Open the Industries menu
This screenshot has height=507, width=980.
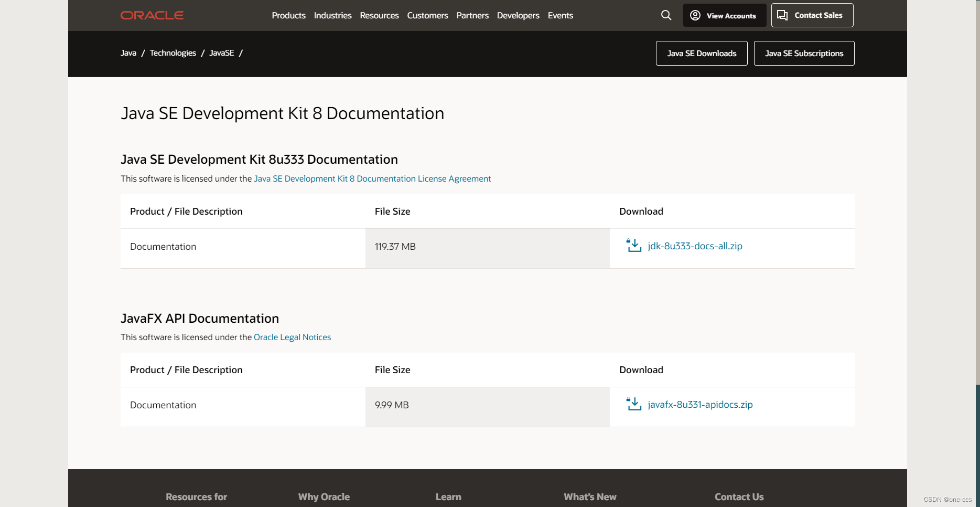[332, 15]
